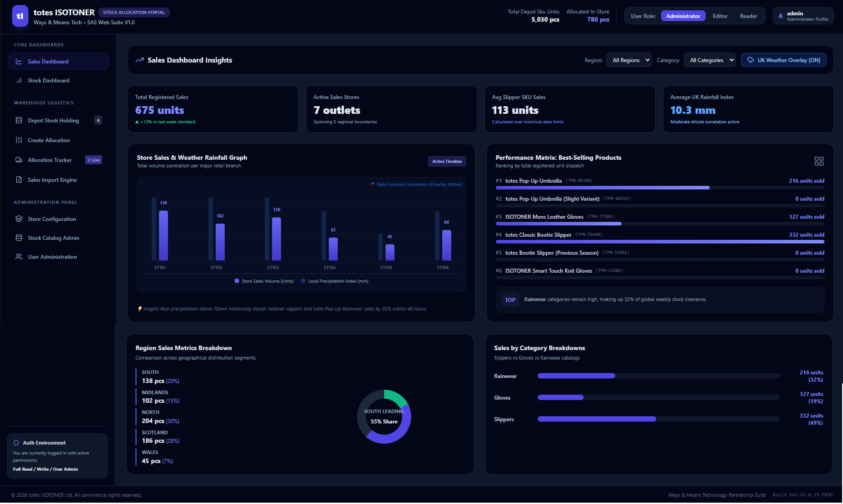Click the Store Configuration layers icon
Screen dimensions: 843x504
coord(19,219)
